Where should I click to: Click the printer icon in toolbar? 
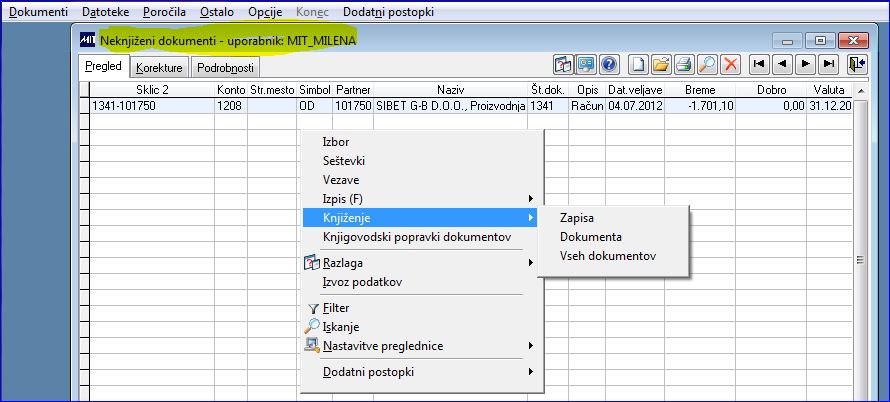(x=685, y=65)
